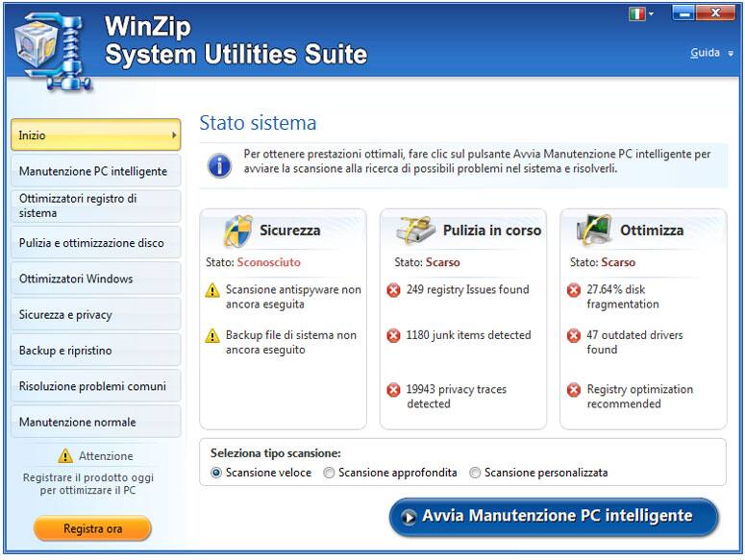The width and height of the screenshot is (745, 560).
Task: Open the Italian flag language dropdown
Action: click(x=641, y=14)
